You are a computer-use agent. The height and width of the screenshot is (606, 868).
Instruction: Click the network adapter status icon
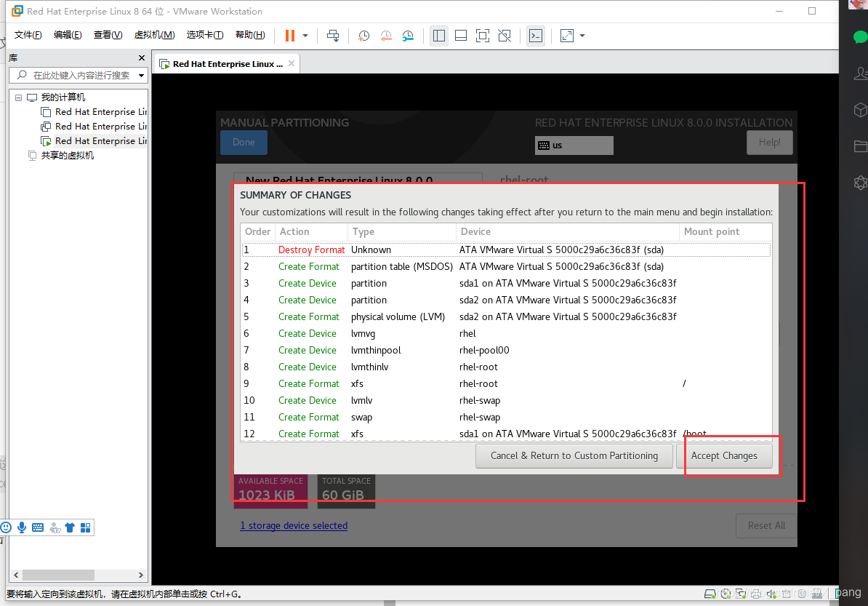click(741, 594)
